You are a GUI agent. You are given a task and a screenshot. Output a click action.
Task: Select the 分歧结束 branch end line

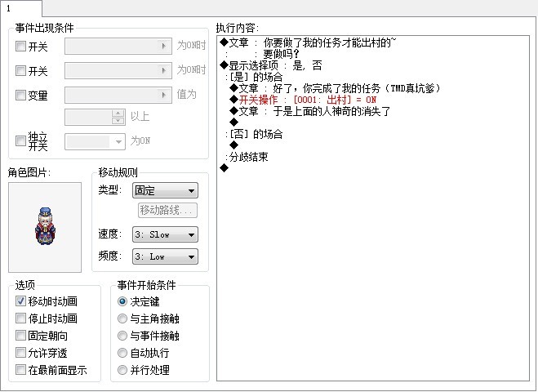click(247, 157)
